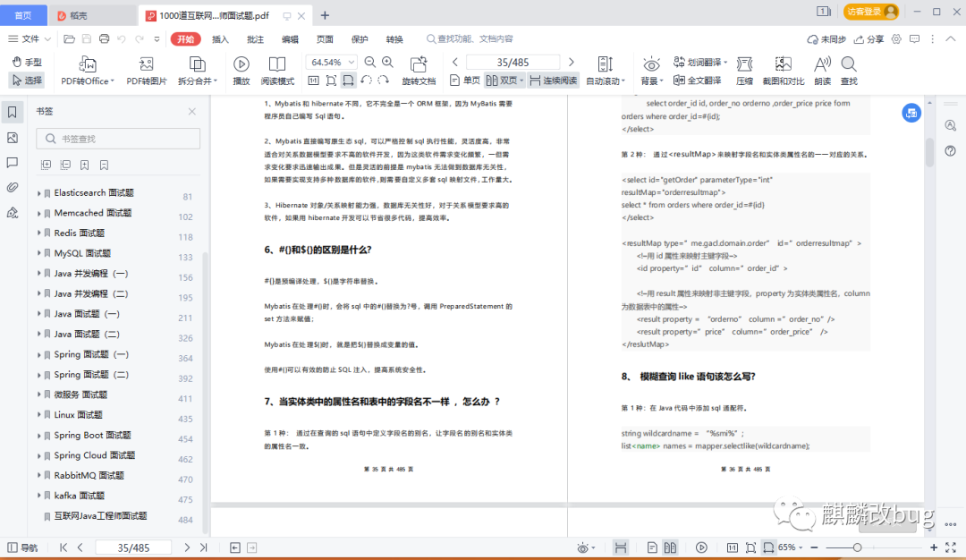Click 全文翻译 full text translation

[x=698, y=81]
